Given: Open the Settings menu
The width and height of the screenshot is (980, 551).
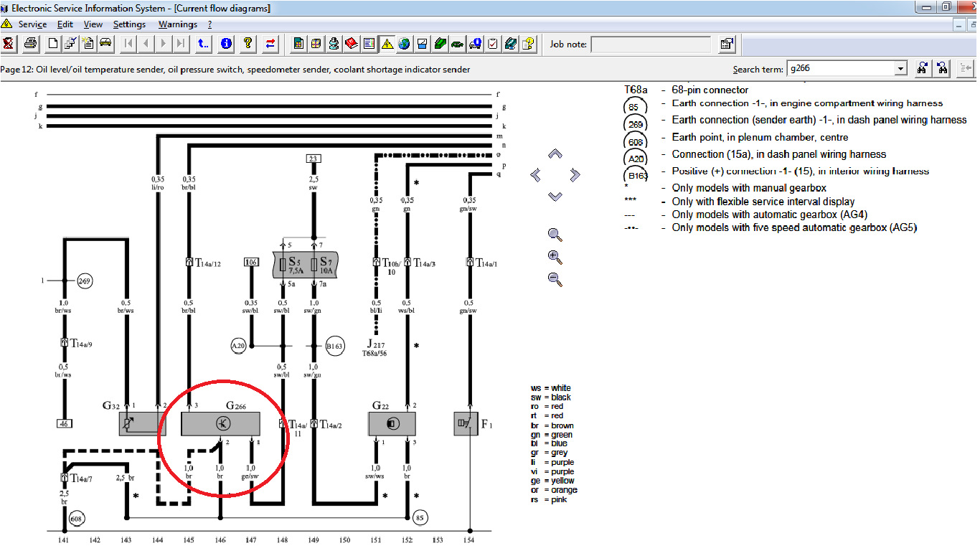Looking at the screenshot, I should point(130,24).
